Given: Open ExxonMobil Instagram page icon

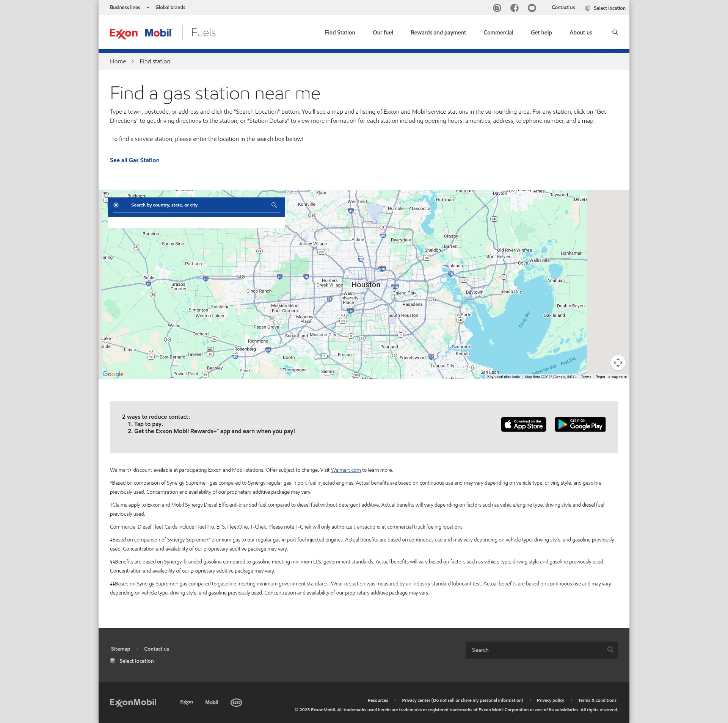Looking at the screenshot, I should click(x=497, y=8).
